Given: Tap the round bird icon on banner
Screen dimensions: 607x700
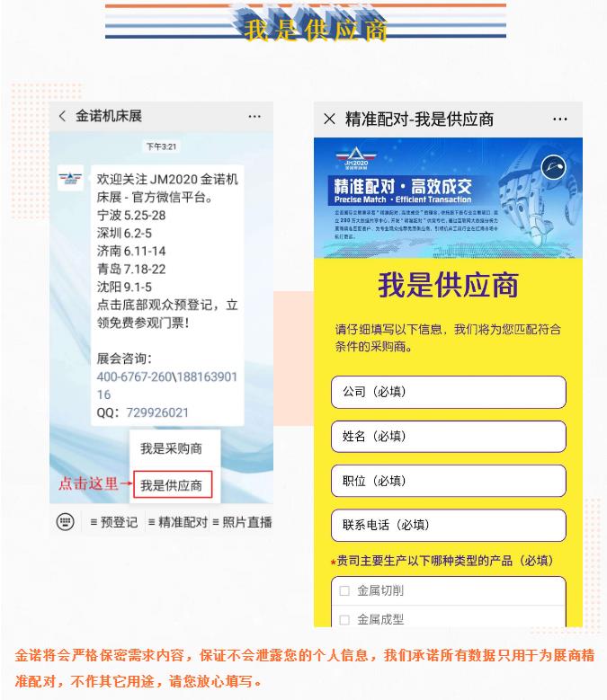Looking at the screenshot, I should (x=553, y=167).
